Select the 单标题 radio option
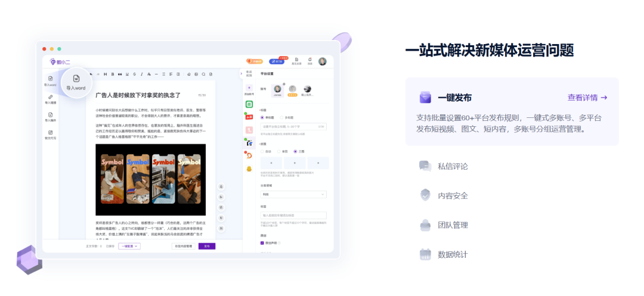644x296 pixels. [261, 117]
